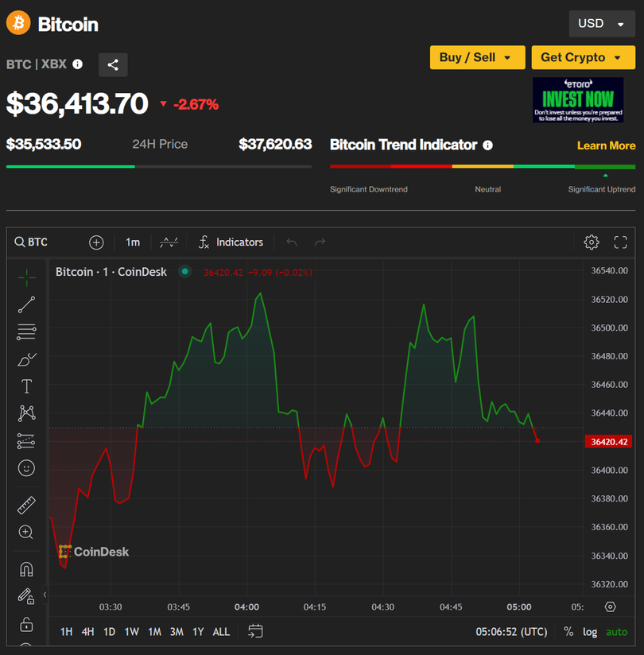Expand the Buy / Sell dropdown
Viewport: 644px width, 655px height.
tap(477, 57)
